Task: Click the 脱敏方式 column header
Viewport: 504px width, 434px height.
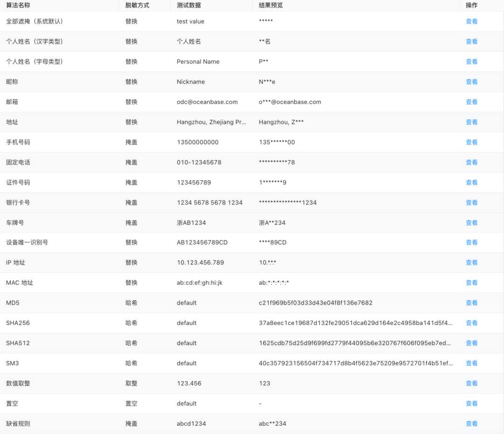Action: tap(137, 5)
